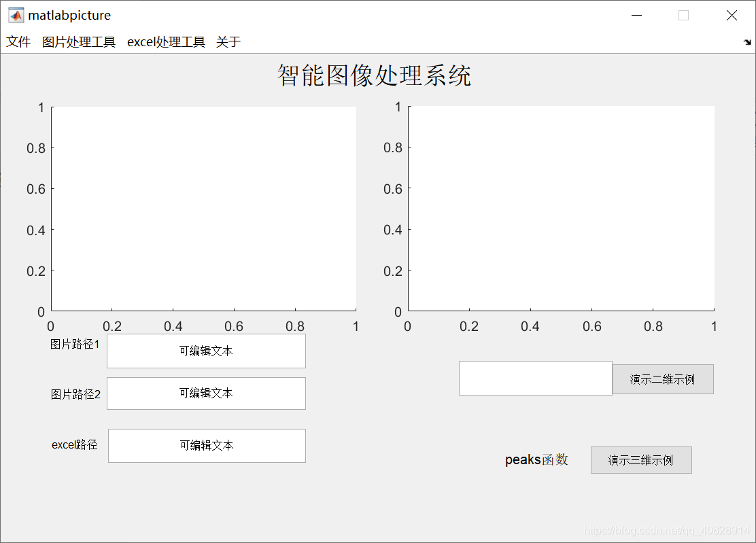756x543 pixels.
Task: Click the empty text box beside 演示二维示例
Action: (x=535, y=378)
